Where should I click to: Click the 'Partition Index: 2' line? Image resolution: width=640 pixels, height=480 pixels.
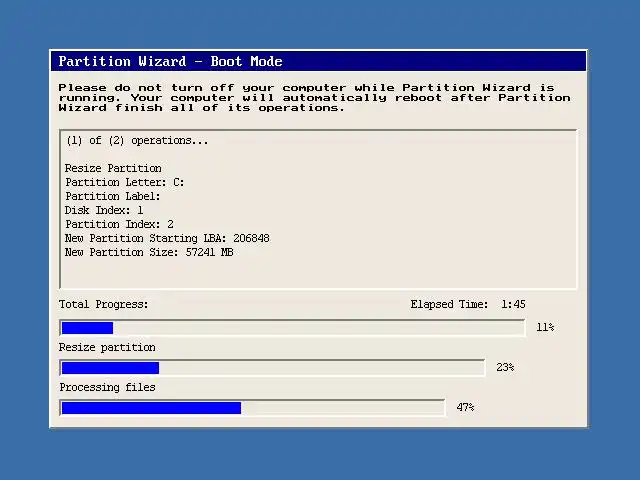click(x=119, y=224)
